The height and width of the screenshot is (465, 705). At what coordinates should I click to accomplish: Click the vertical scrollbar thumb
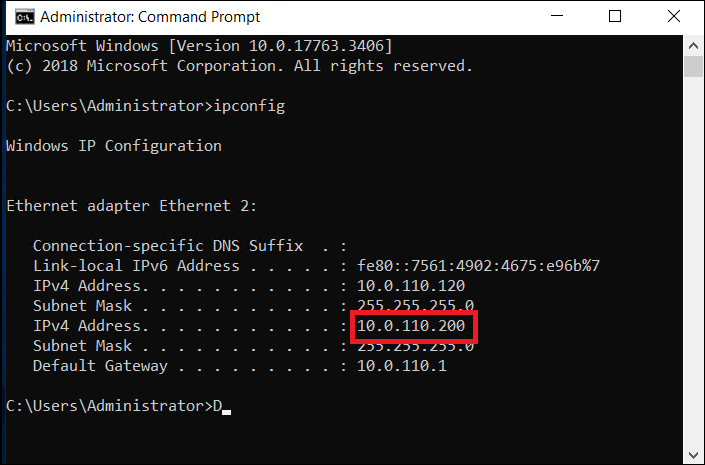tap(693, 67)
